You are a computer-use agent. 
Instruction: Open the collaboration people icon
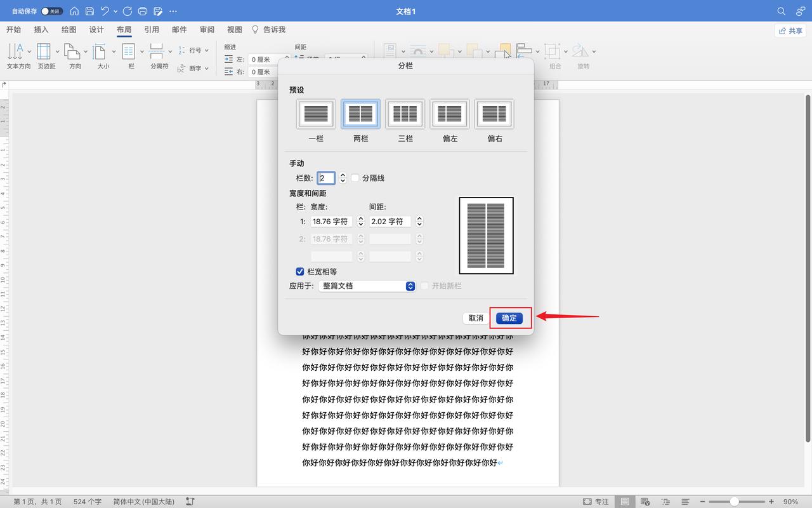click(x=800, y=11)
